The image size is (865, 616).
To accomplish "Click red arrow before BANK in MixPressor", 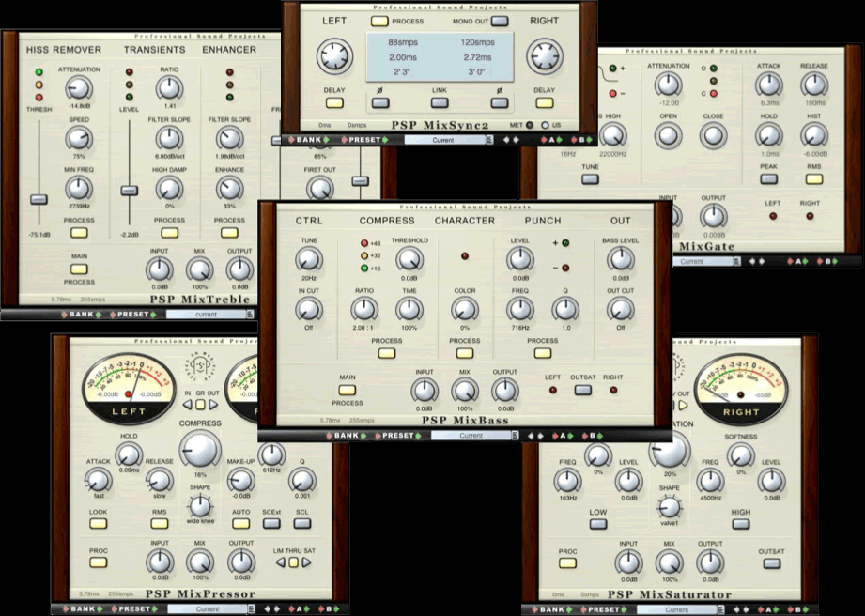I will point(66,609).
